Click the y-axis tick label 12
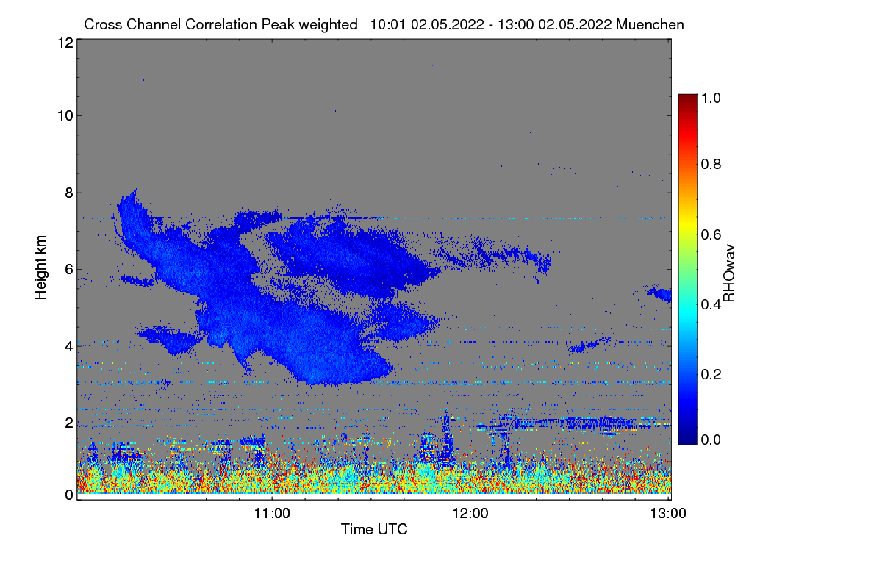The width and height of the screenshot is (882, 588). point(65,43)
